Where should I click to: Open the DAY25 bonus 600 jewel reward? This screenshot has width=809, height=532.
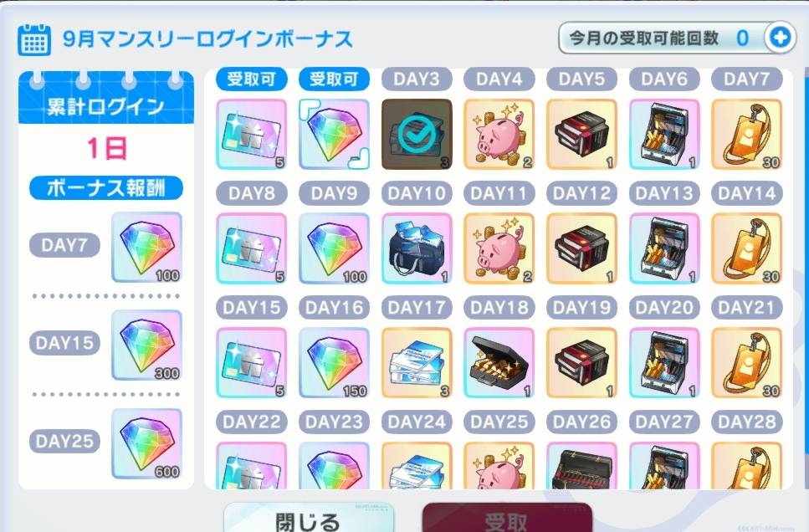click(x=146, y=443)
